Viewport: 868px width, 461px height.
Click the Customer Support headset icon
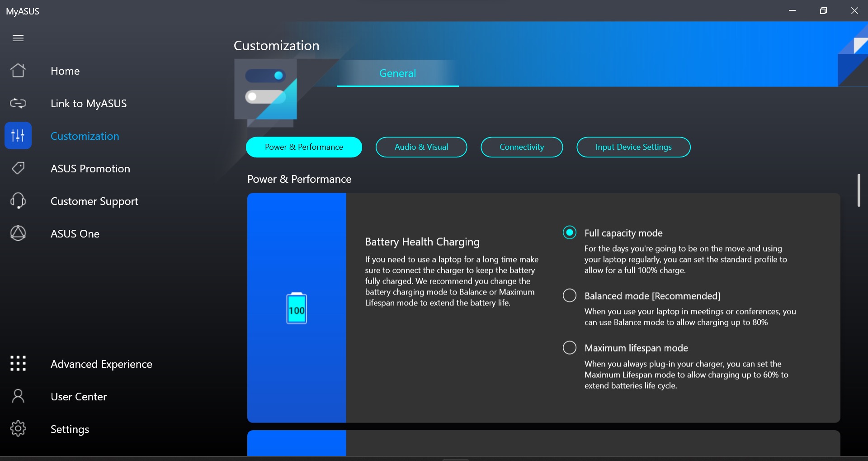[18, 201]
